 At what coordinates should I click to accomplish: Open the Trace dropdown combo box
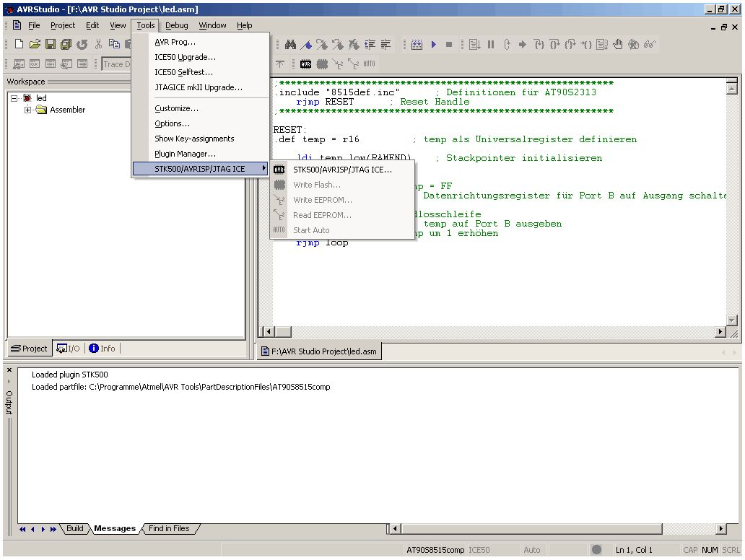tap(116, 64)
